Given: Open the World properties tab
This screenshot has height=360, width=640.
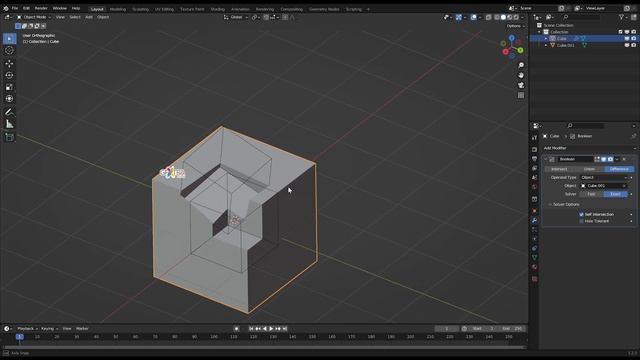Looking at the screenshot, I should (535, 187).
